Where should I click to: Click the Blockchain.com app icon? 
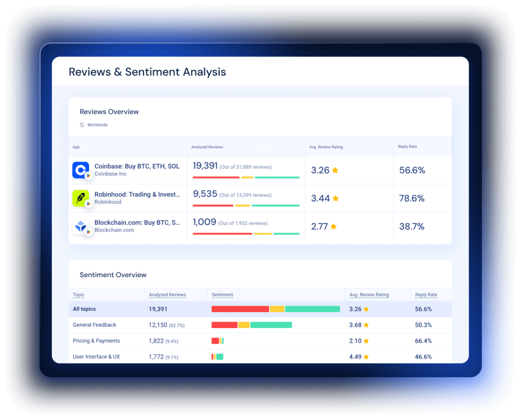[x=81, y=226]
